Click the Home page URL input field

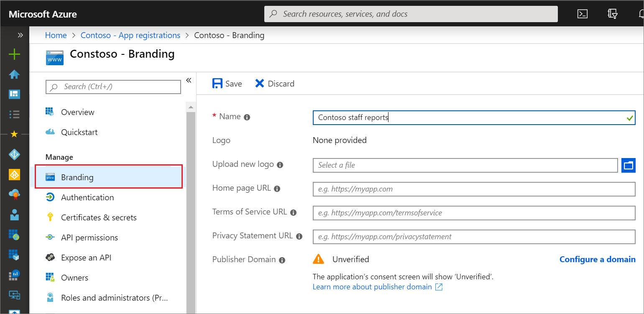474,189
